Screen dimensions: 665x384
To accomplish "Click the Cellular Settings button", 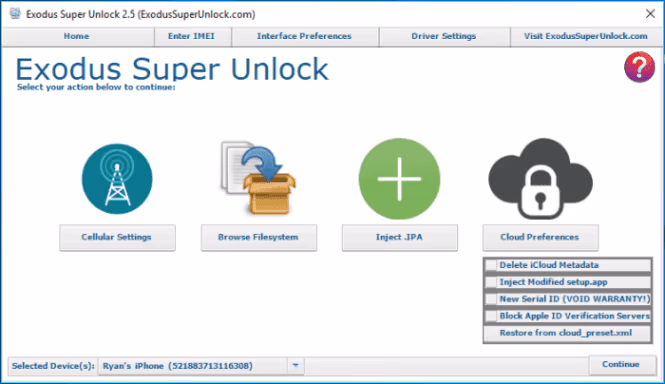I will pos(117,238).
